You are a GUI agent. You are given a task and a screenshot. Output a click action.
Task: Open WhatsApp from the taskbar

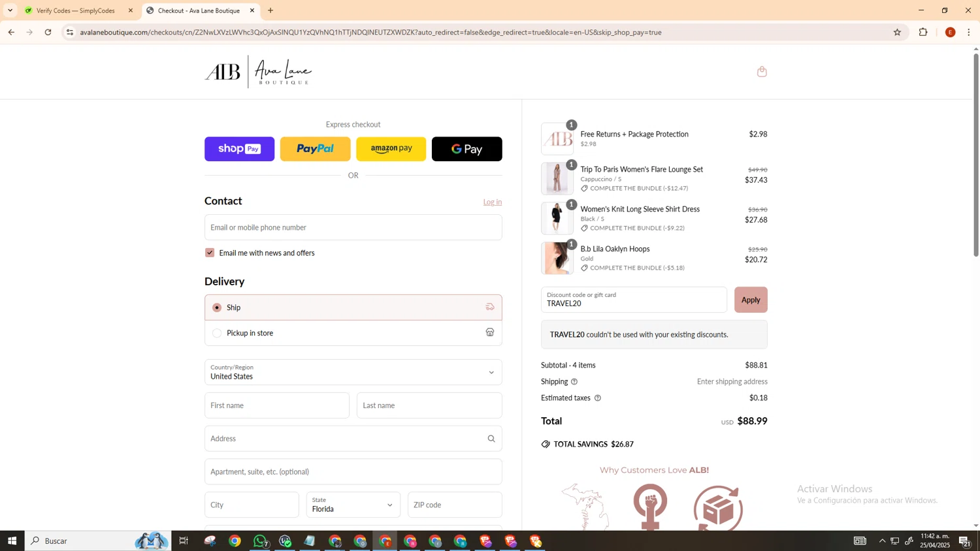pyautogui.click(x=260, y=541)
